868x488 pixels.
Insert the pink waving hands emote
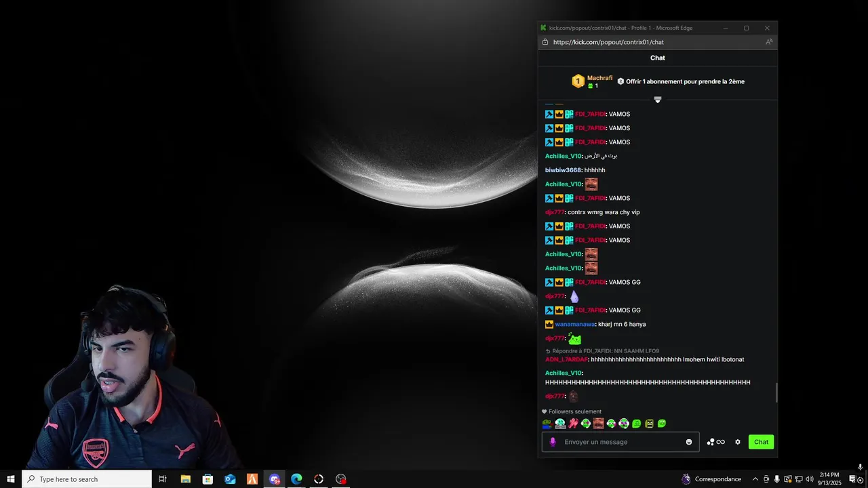pos(573,424)
